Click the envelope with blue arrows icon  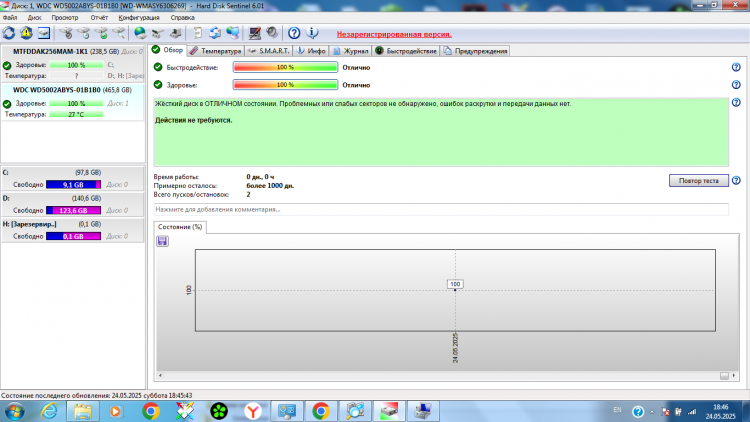[215, 33]
